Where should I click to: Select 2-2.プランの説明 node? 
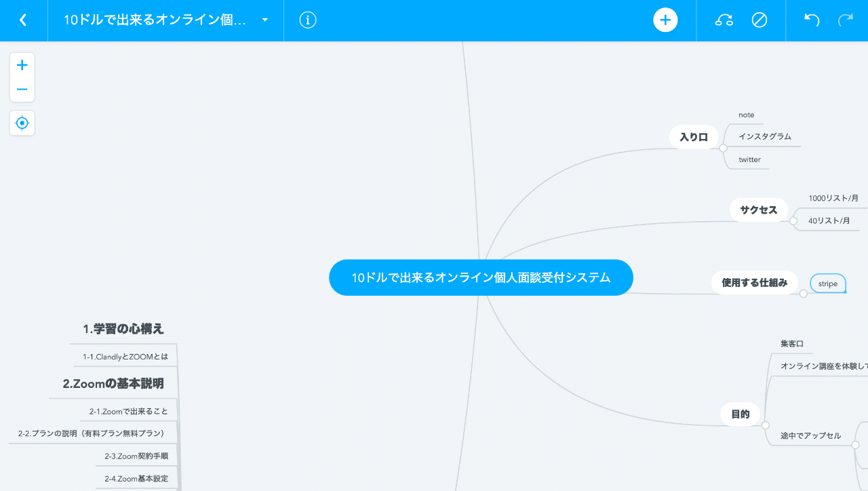93,433
